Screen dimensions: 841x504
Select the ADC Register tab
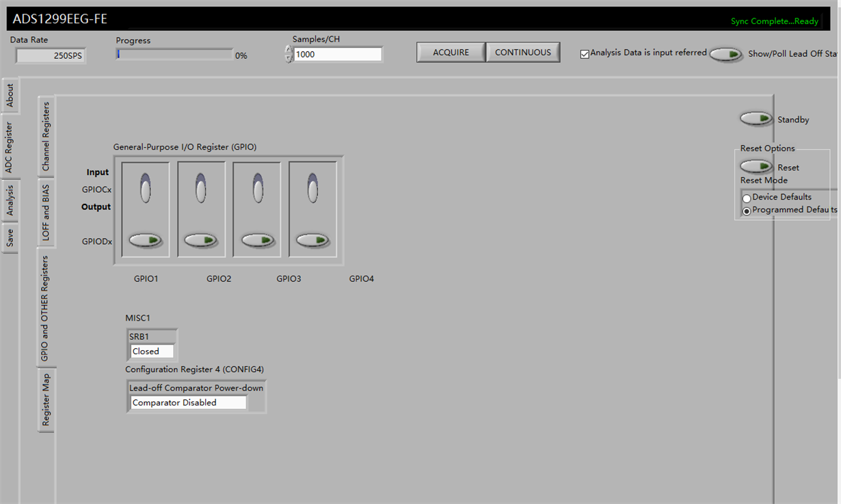[x=9, y=148]
